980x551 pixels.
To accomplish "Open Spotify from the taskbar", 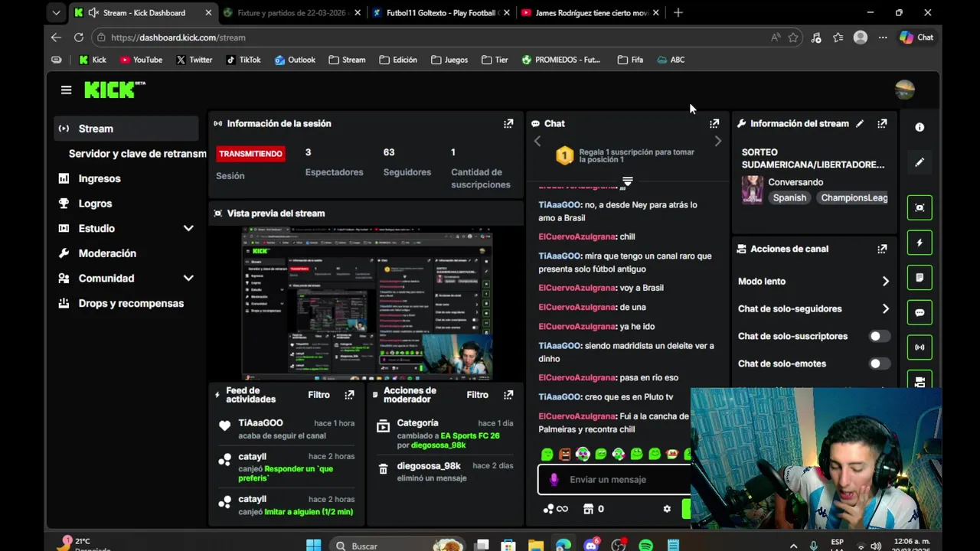I will pyautogui.click(x=645, y=546).
